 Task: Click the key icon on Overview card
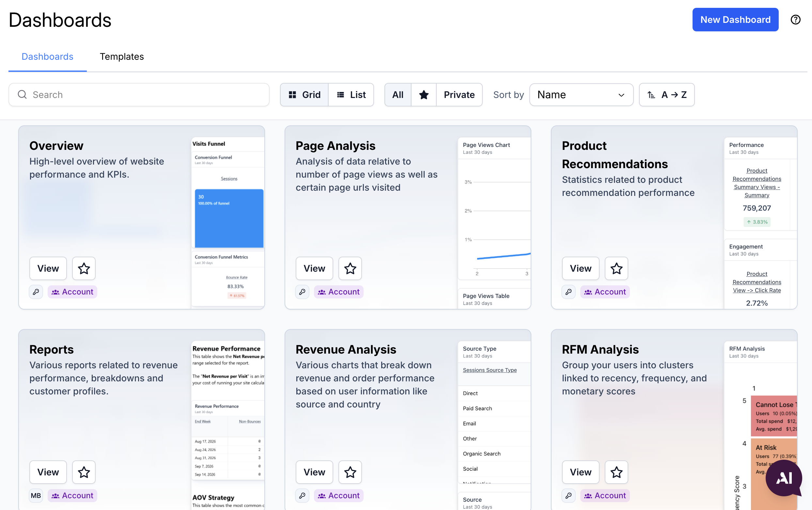(x=36, y=292)
